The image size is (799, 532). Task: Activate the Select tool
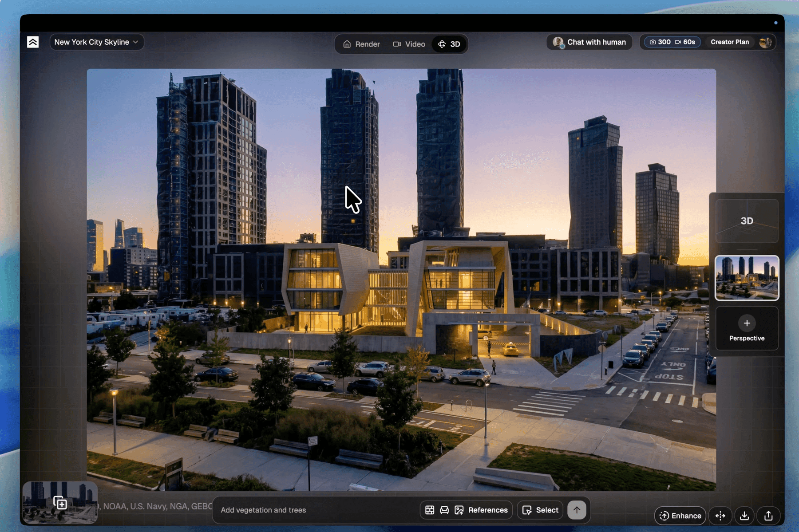pyautogui.click(x=540, y=510)
